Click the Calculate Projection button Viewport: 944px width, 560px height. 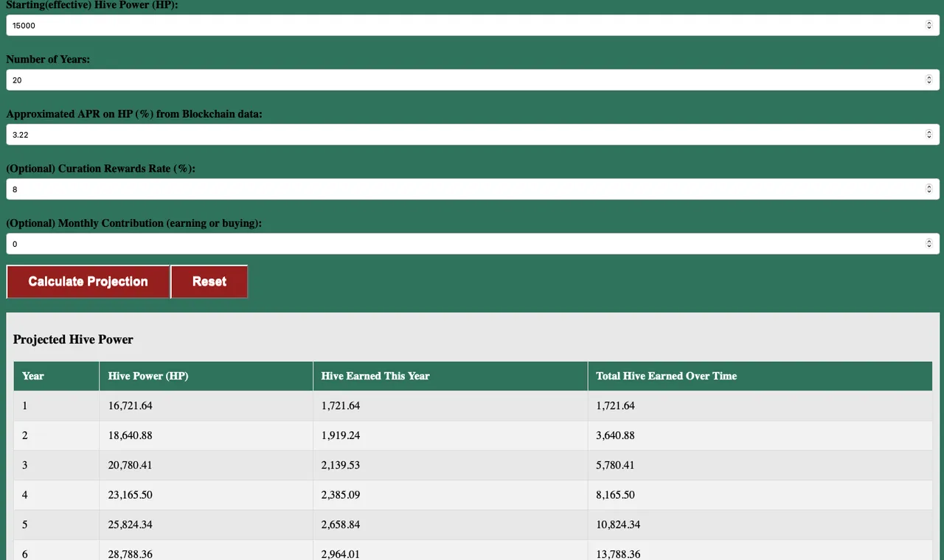(x=88, y=281)
